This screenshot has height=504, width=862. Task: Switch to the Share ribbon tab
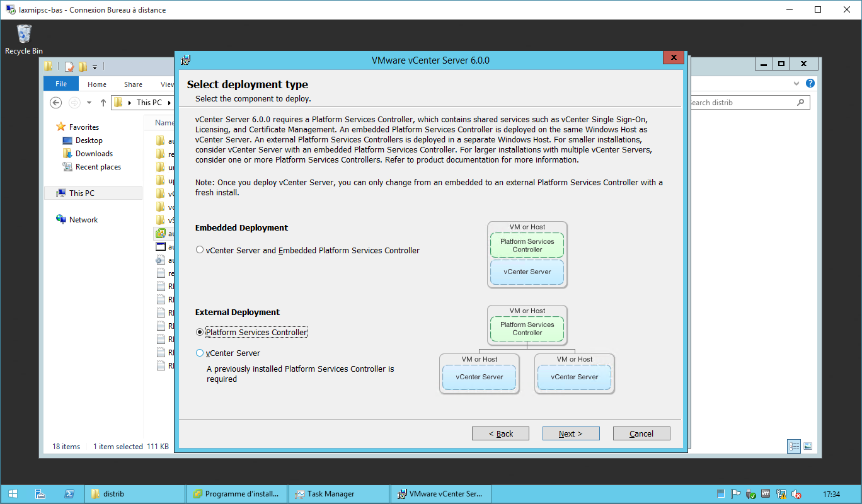[133, 84]
